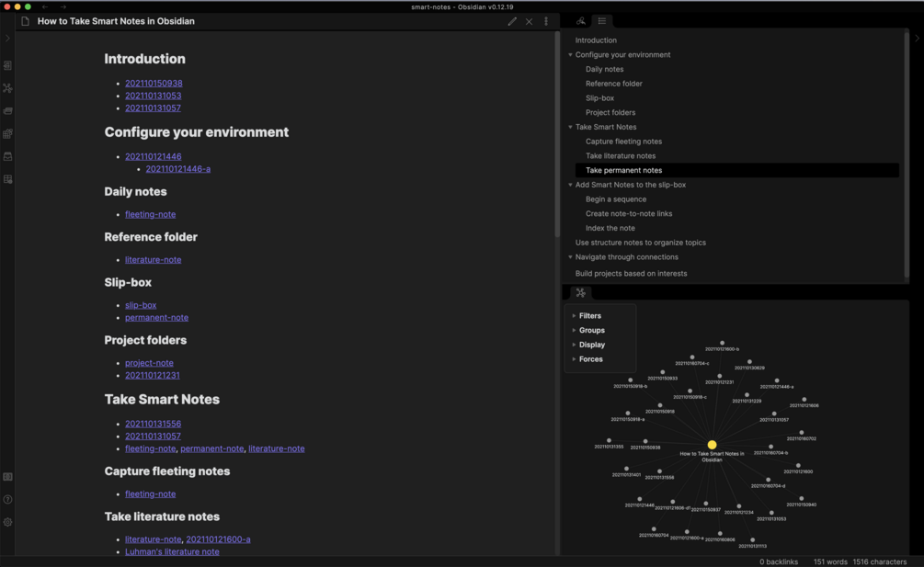Collapse 'Take Smart Notes' outline section
The image size is (924, 567).
[x=570, y=127]
